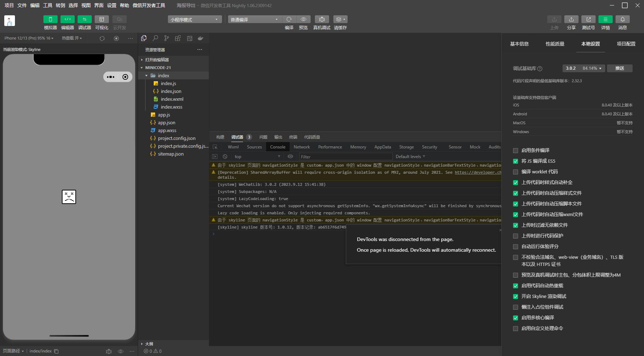Open the console context 'top' dropdown

tap(258, 157)
